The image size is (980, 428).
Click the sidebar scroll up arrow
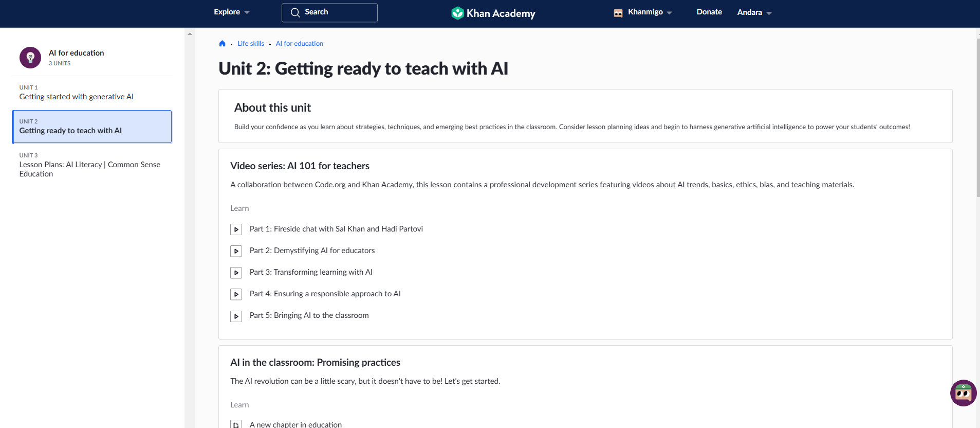click(x=190, y=33)
